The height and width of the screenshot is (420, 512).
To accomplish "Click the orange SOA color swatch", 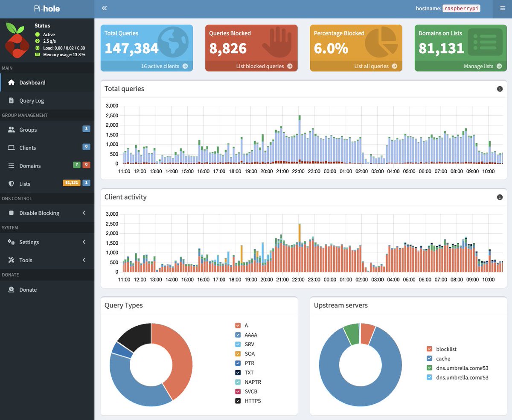I will coord(238,353).
